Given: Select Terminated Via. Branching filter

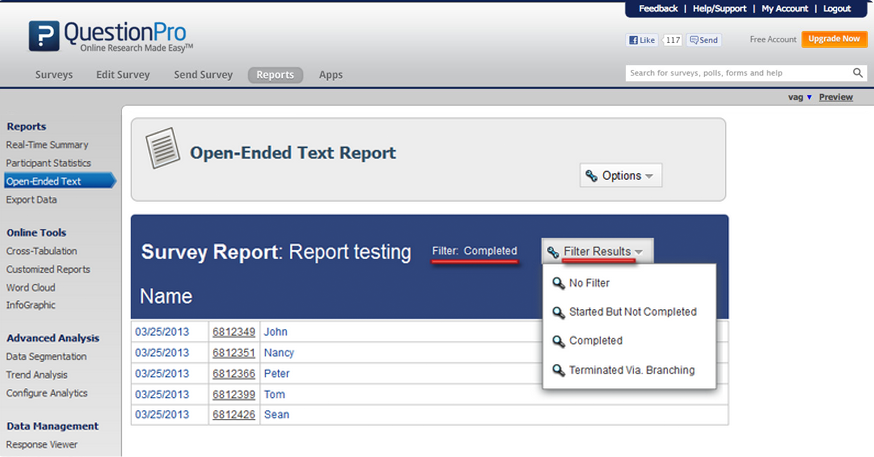Looking at the screenshot, I should [632, 370].
